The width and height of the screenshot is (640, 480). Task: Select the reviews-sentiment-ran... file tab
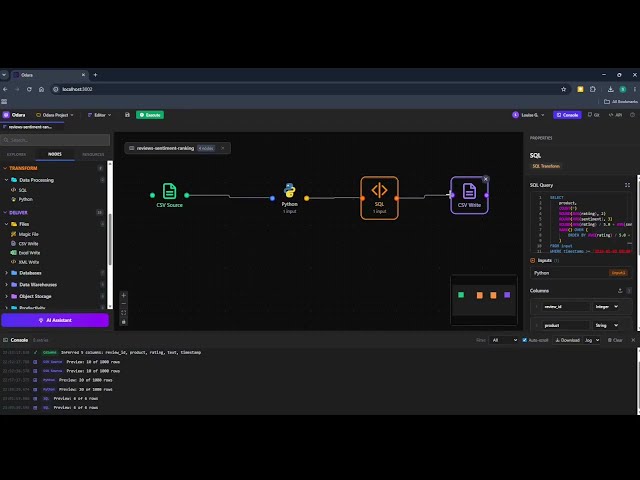pos(30,127)
